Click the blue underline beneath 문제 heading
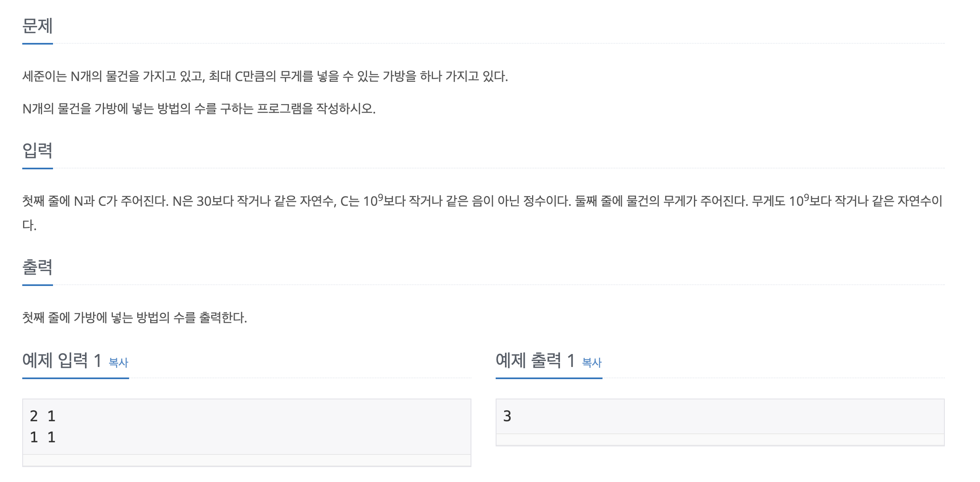 tap(38, 43)
